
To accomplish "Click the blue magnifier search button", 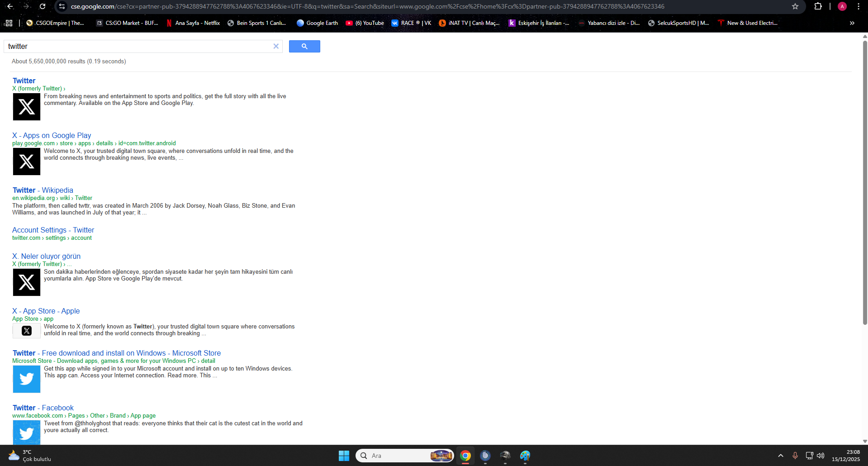I will (304, 46).
